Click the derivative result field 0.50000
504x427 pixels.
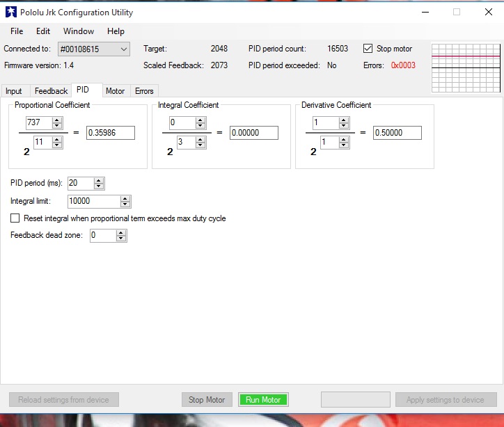pyautogui.click(x=397, y=133)
